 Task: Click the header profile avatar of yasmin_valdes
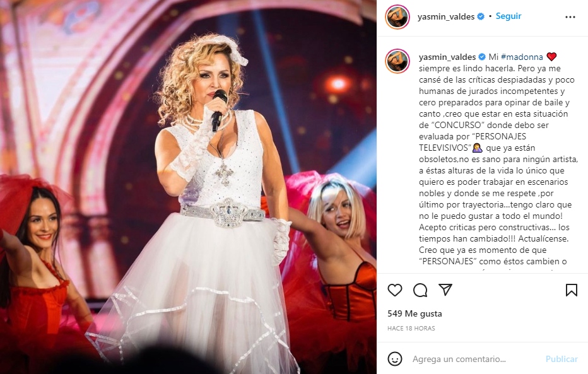coord(397,17)
